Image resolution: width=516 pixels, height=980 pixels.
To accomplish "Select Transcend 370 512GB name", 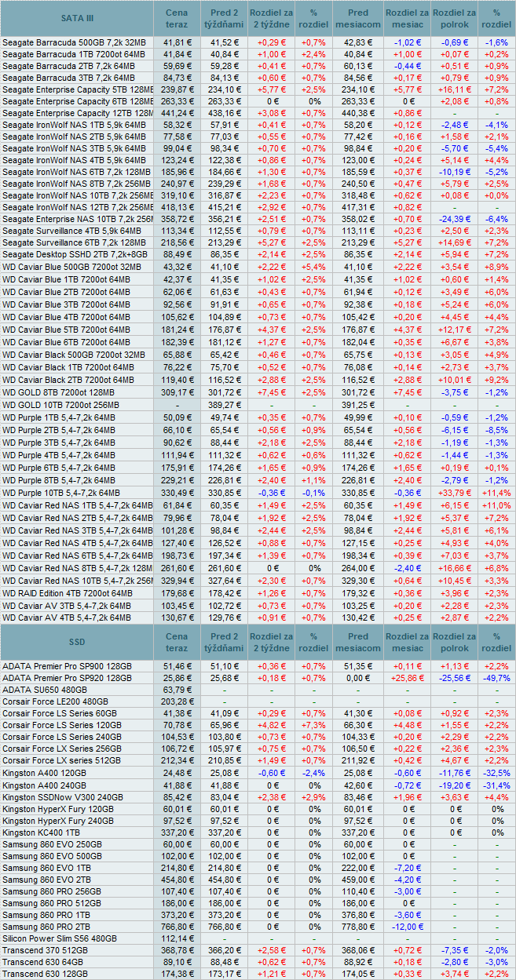I will tap(46, 951).
